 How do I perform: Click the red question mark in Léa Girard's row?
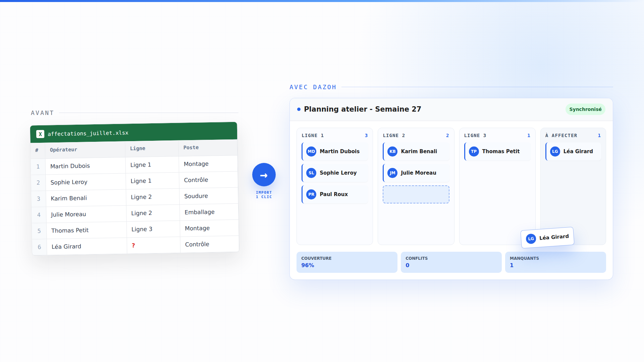point(133,245)
